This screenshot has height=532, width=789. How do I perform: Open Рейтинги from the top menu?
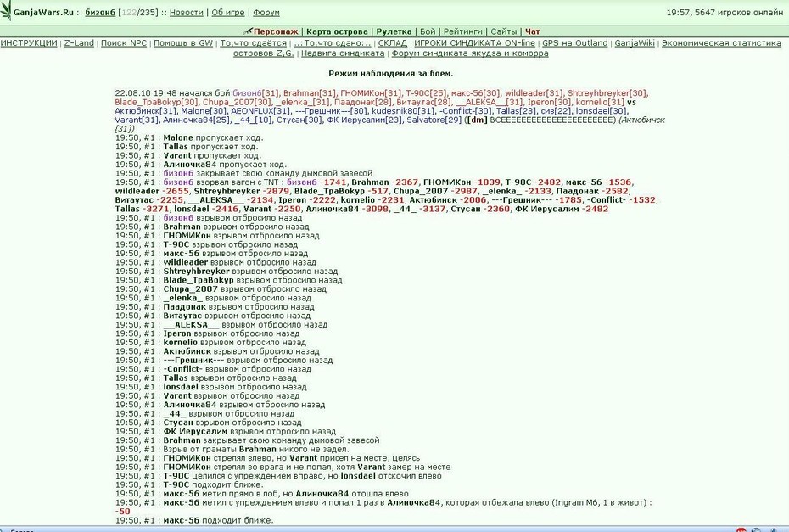(x=463, y=31)
